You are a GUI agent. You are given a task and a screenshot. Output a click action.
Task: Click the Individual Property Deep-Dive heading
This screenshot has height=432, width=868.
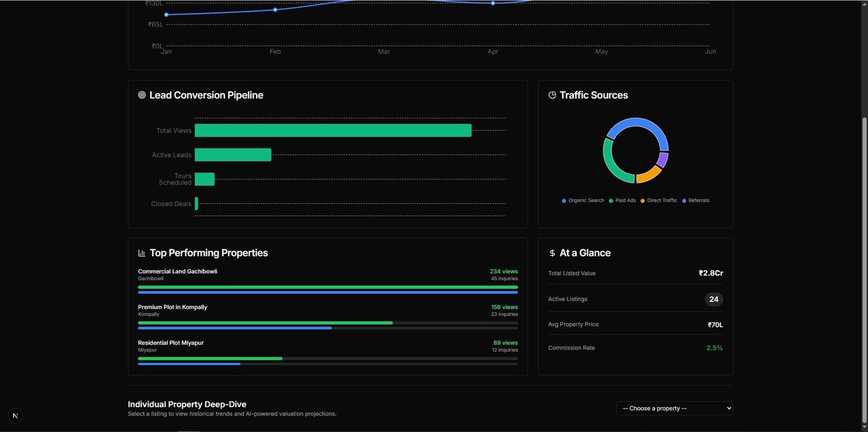(x=187, y=404)
